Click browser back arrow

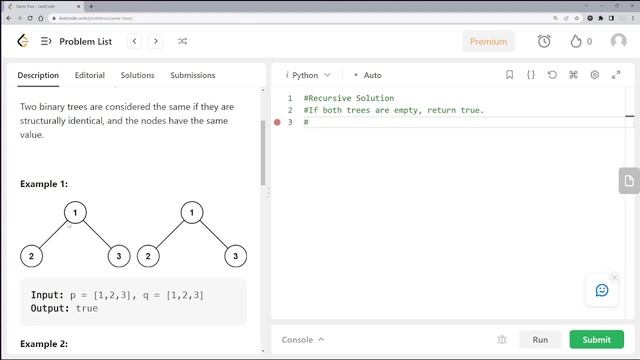pos(9,18)
